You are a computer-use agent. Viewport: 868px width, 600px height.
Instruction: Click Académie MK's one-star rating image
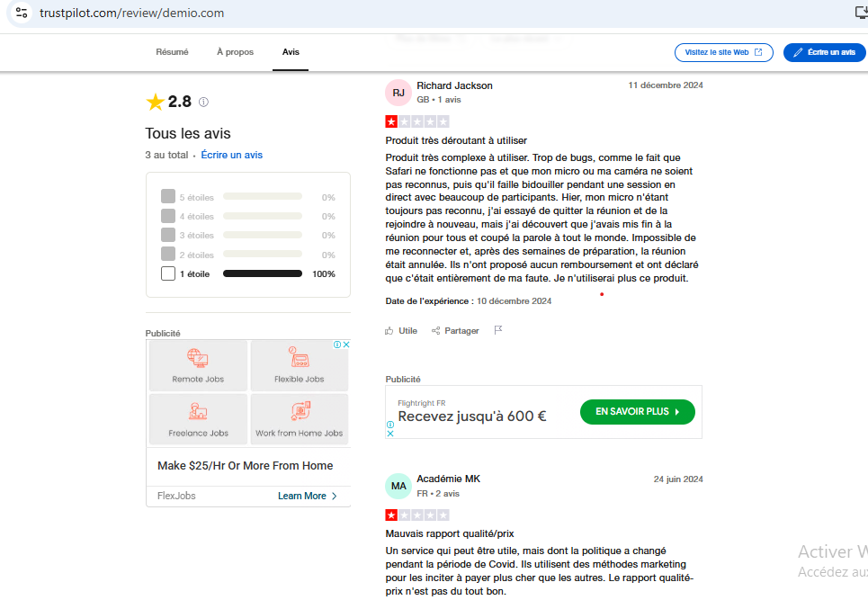[417, 515]
